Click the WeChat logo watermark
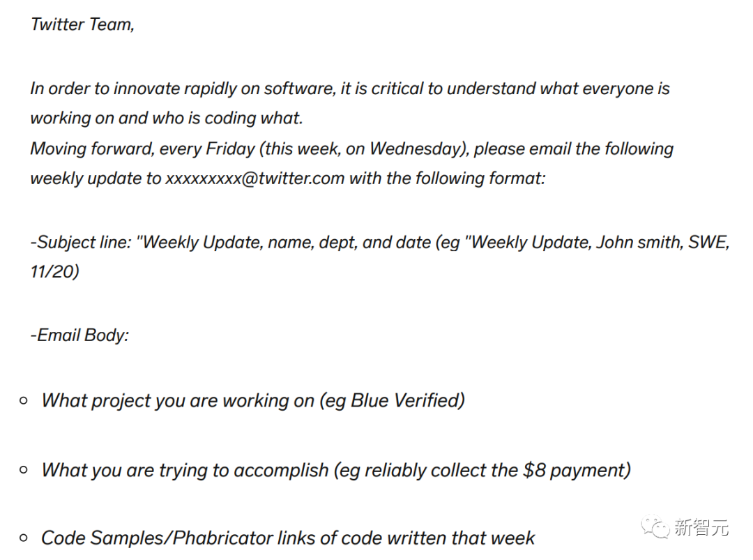 point(656,527)
